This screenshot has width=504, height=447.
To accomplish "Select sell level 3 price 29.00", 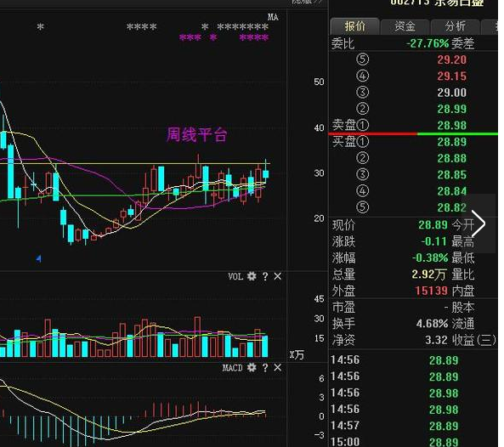I will [451, 93].
